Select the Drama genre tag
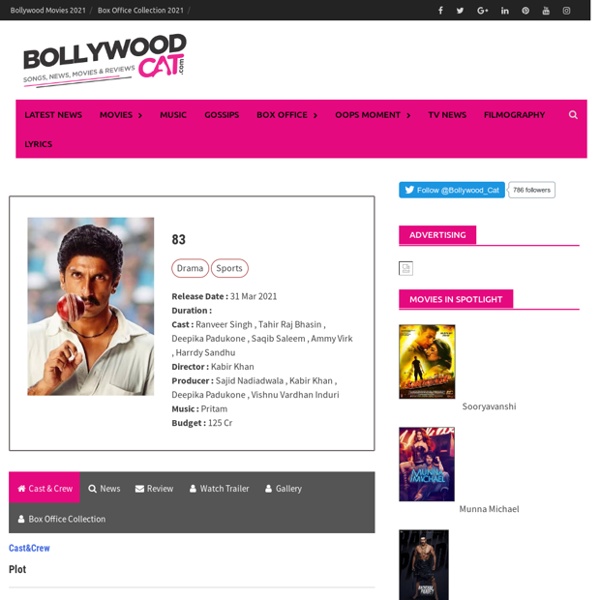The image size is (600, 600). 190,268
